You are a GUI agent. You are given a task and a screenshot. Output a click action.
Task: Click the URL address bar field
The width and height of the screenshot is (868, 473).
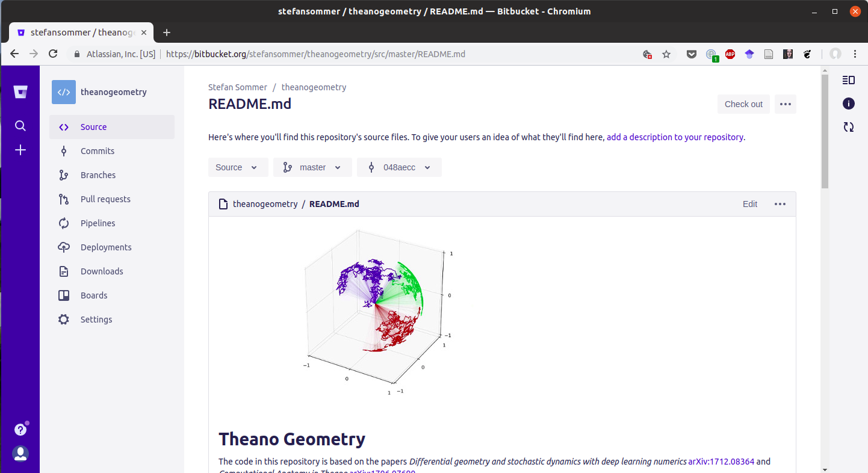tap(352, 54)
